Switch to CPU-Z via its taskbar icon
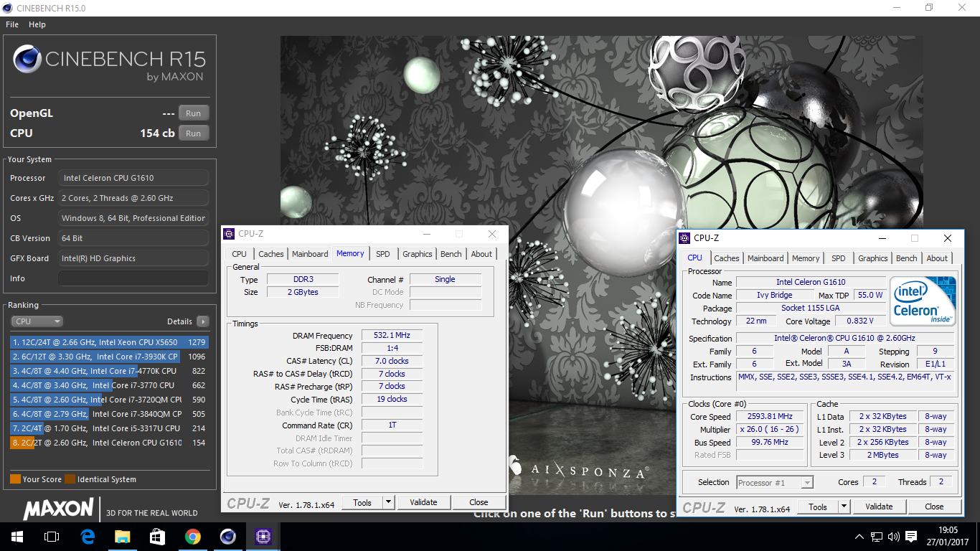The height and width of the screenshot is (551, 980). pyautogui.click(x=263, y=536)
